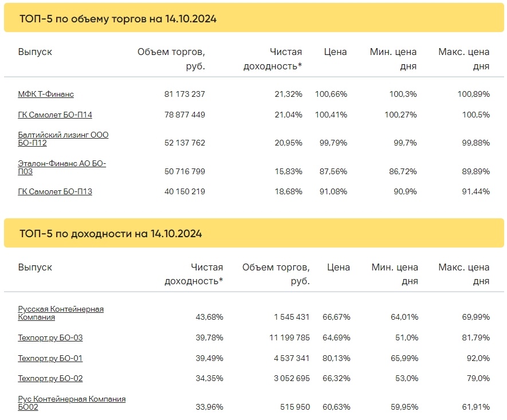Select trade volume value 50 716 799

(184, 171)
